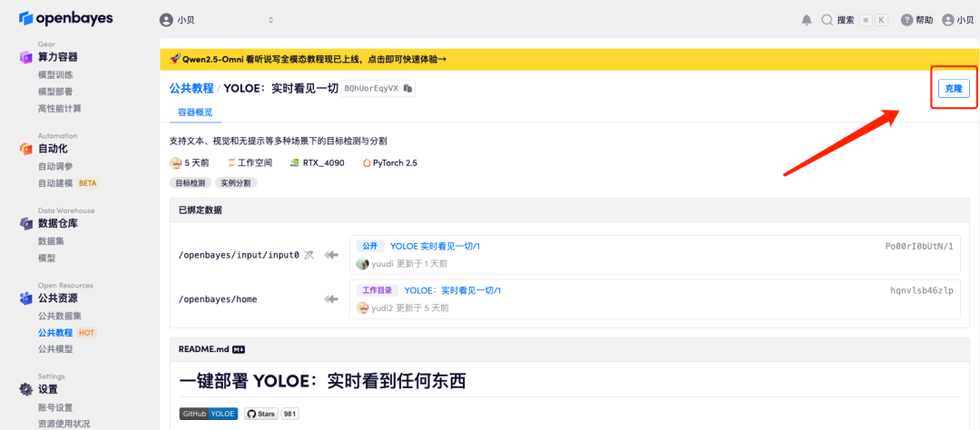
Task: Click the 目标检测 tag
Action: pos(190,183)
